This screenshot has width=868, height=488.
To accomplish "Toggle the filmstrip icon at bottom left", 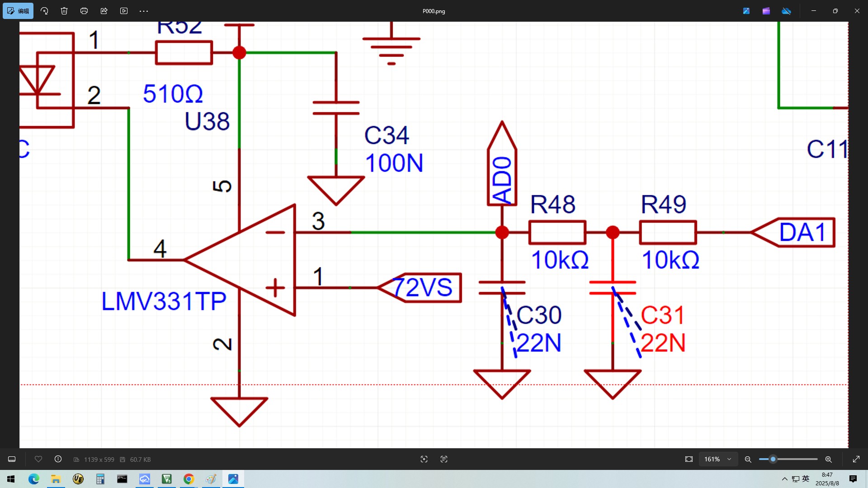I will [x=12, y=459].
